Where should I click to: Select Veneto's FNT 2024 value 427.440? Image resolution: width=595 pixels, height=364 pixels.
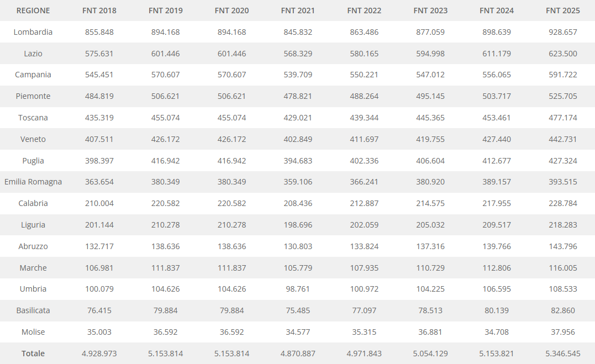[x=497, y=139]
